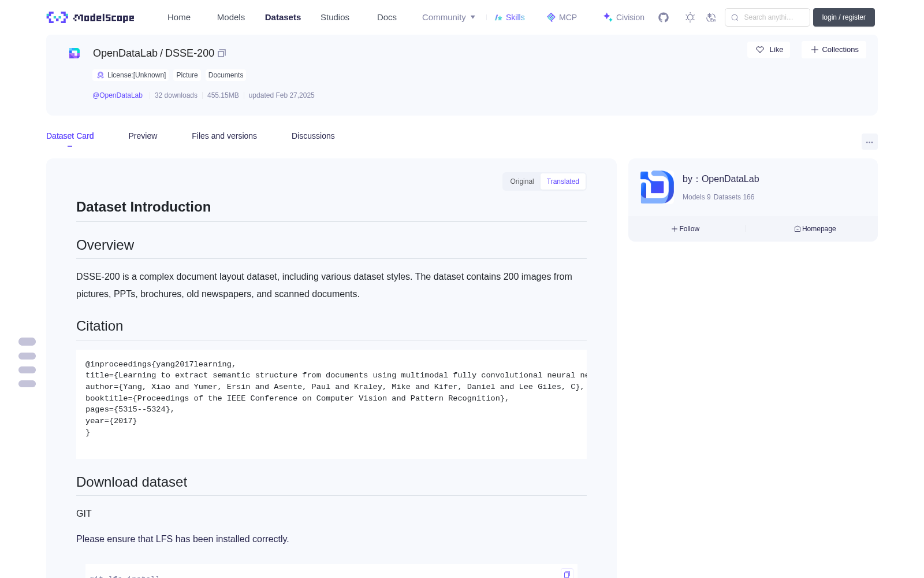Click the pages={5315--5324} citation line
Viewport: 924px width, 578px height.
130,409
